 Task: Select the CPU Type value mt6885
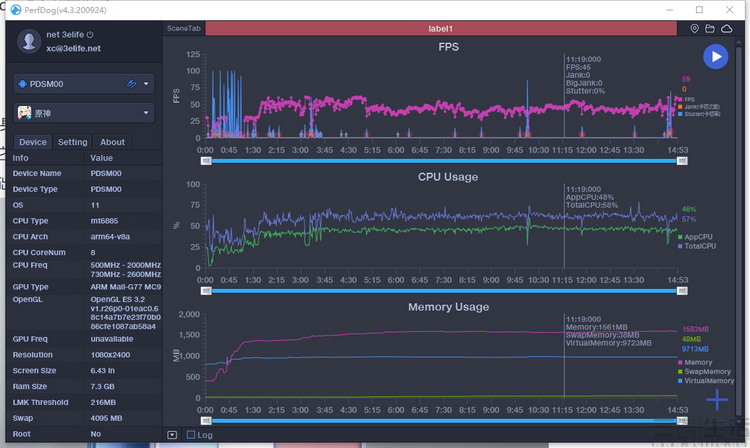click(104, 221)
